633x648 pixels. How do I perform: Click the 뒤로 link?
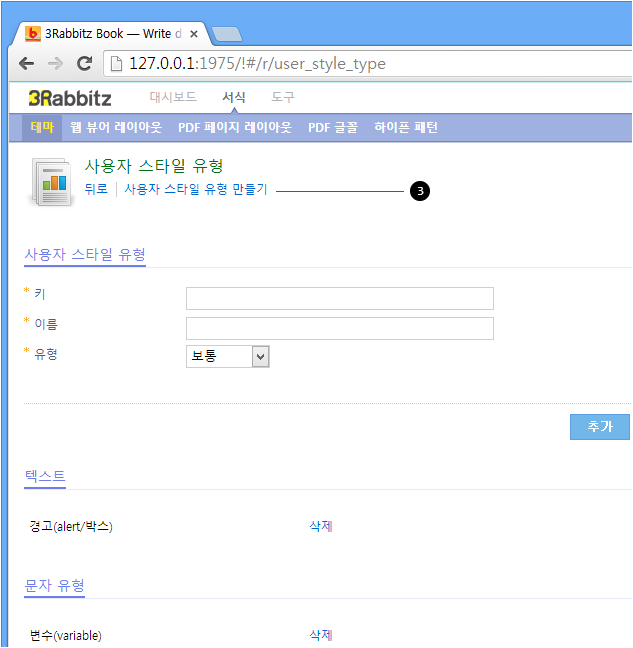click(x=96, y=189)
